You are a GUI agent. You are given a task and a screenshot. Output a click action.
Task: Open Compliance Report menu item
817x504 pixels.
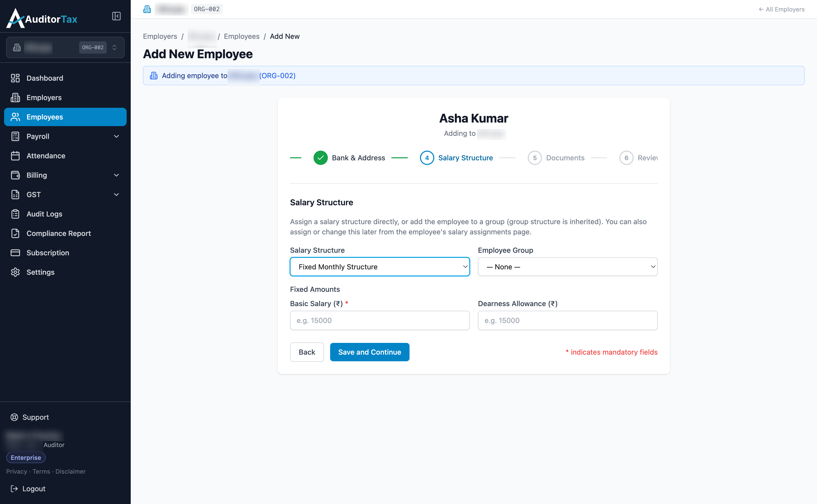65,233
